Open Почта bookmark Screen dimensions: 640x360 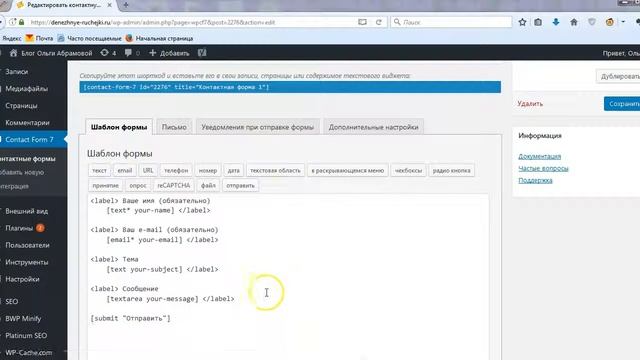tap(40, 38)
